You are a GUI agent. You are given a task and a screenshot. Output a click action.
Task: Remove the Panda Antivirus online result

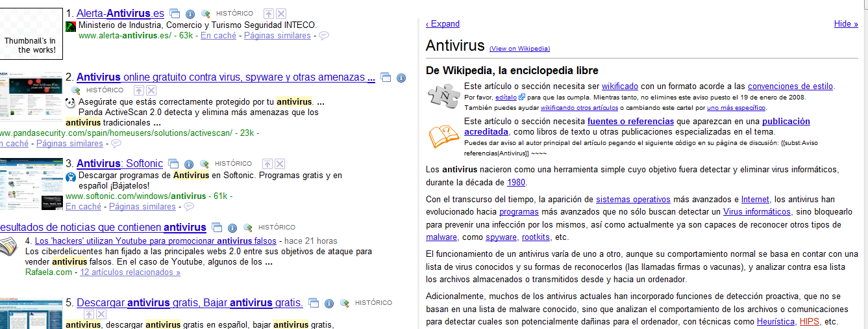(151, 90)
